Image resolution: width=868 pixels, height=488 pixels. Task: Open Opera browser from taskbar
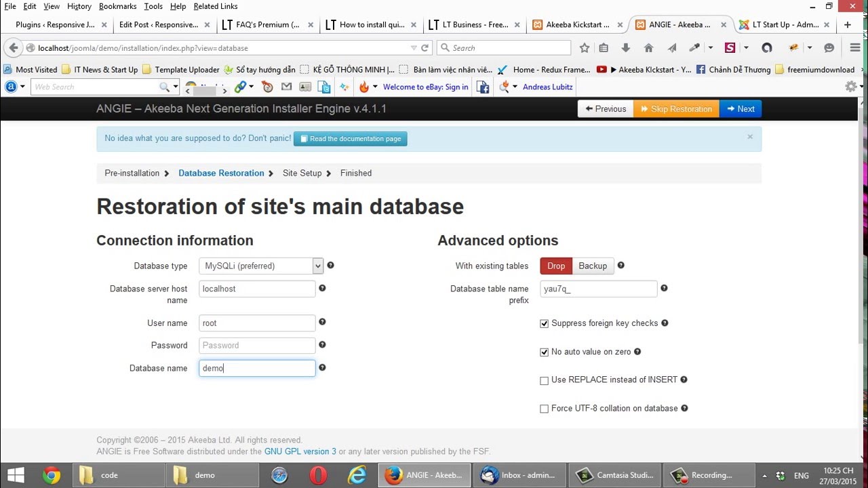click(x=318, y=475)
